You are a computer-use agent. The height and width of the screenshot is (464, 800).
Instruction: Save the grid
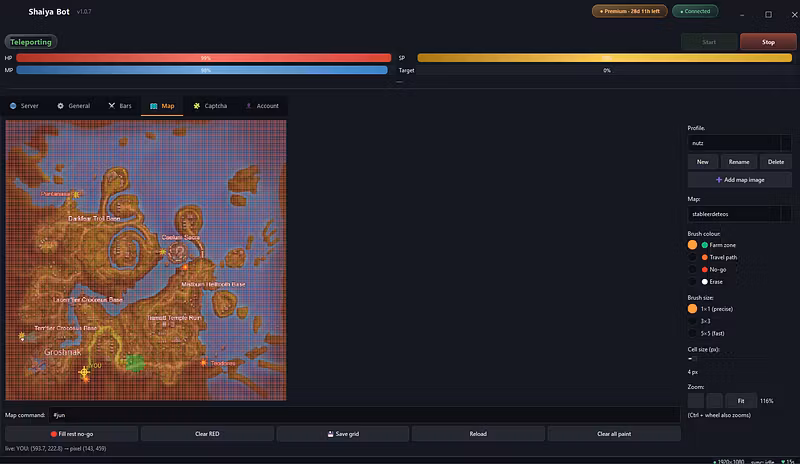point(343,434)
